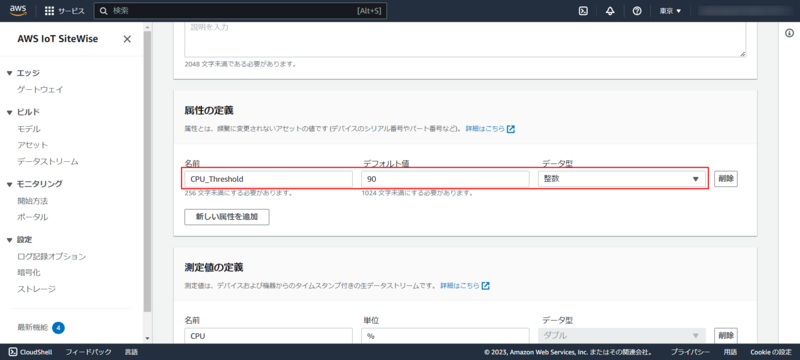This screenshot has height=360, width=800.
Task: Open the info panel icon at right
Action: [x=789, y=33]
